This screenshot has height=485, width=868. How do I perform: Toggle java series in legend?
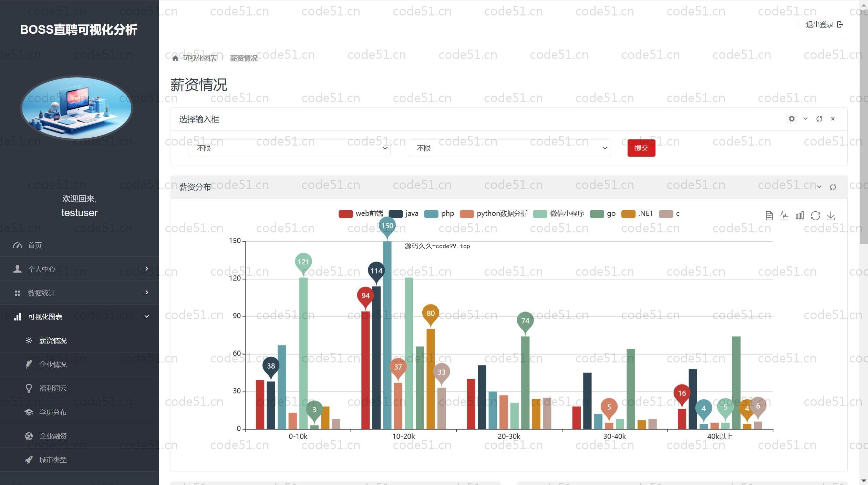403,214
